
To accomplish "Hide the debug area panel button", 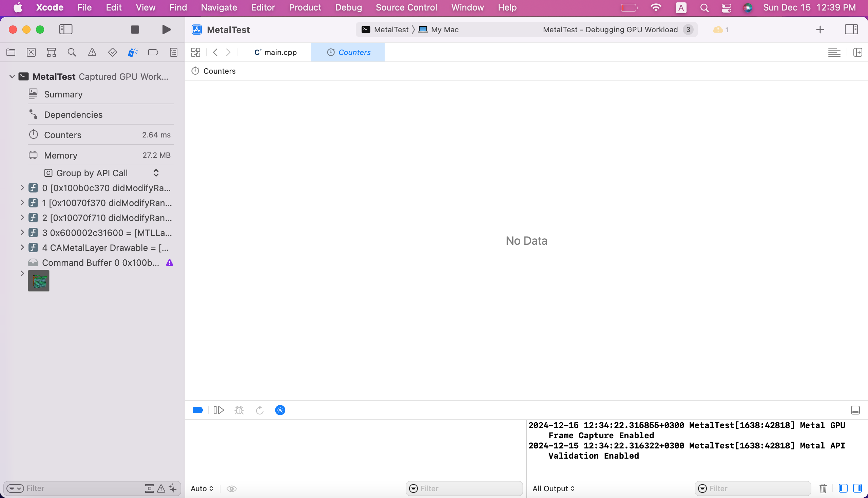I will (x=855, y=410).
